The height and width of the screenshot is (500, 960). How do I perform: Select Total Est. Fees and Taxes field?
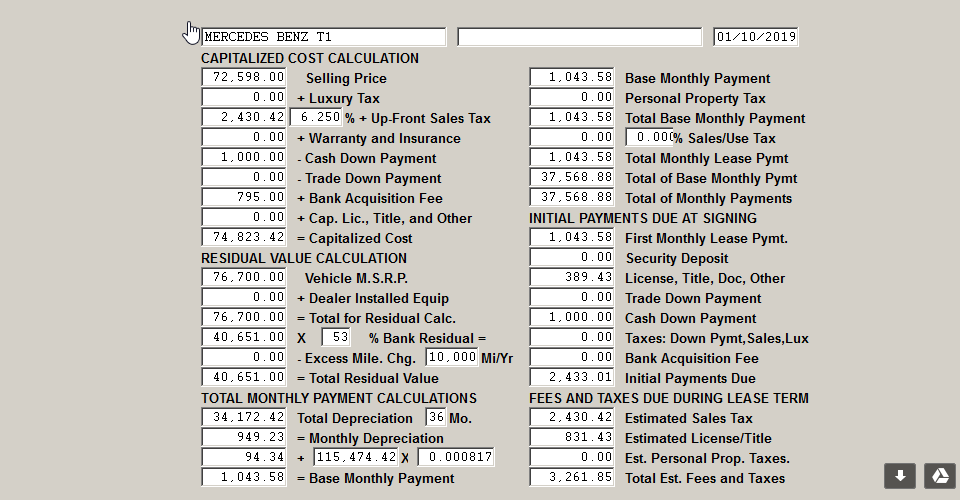(572, 477)
